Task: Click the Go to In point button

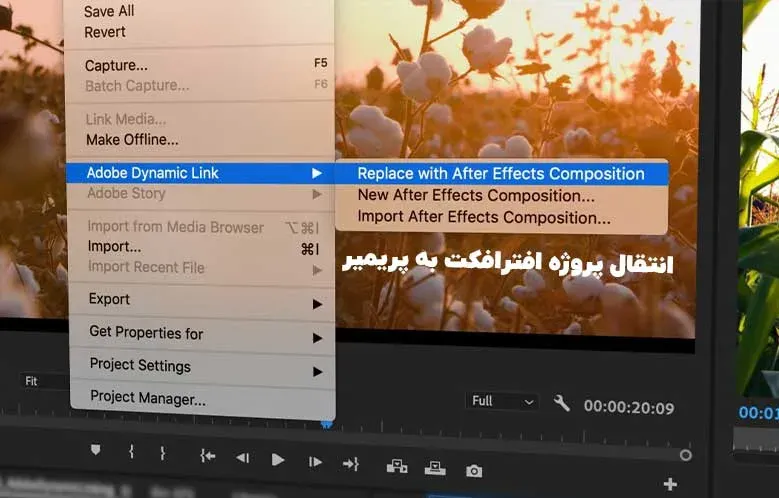Action: coord(208,455)
